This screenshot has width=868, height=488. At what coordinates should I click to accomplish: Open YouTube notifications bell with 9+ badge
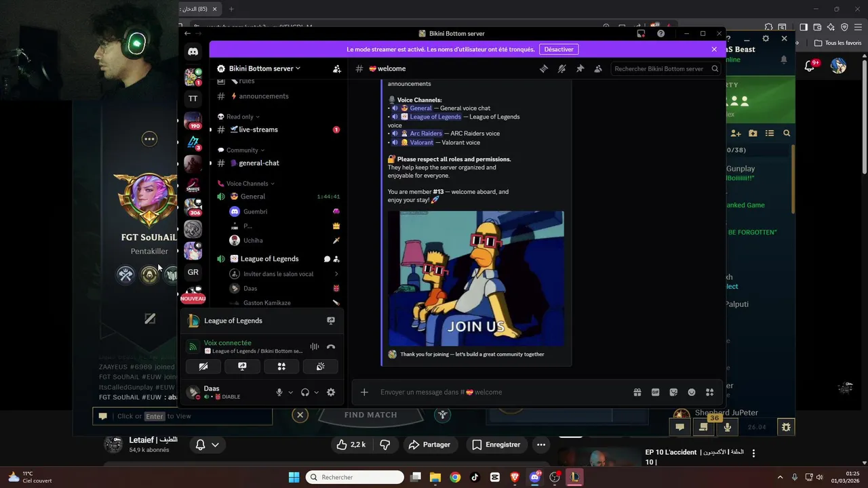(810, 65)
